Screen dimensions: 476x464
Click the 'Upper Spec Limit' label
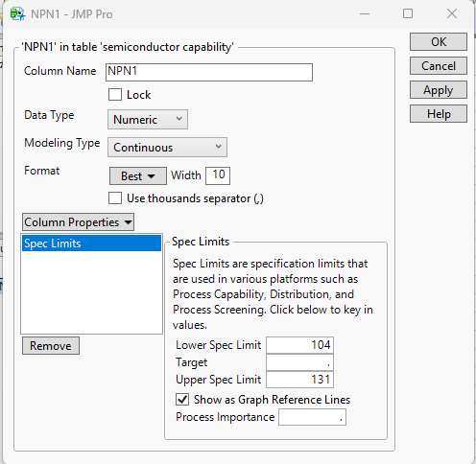219,380
